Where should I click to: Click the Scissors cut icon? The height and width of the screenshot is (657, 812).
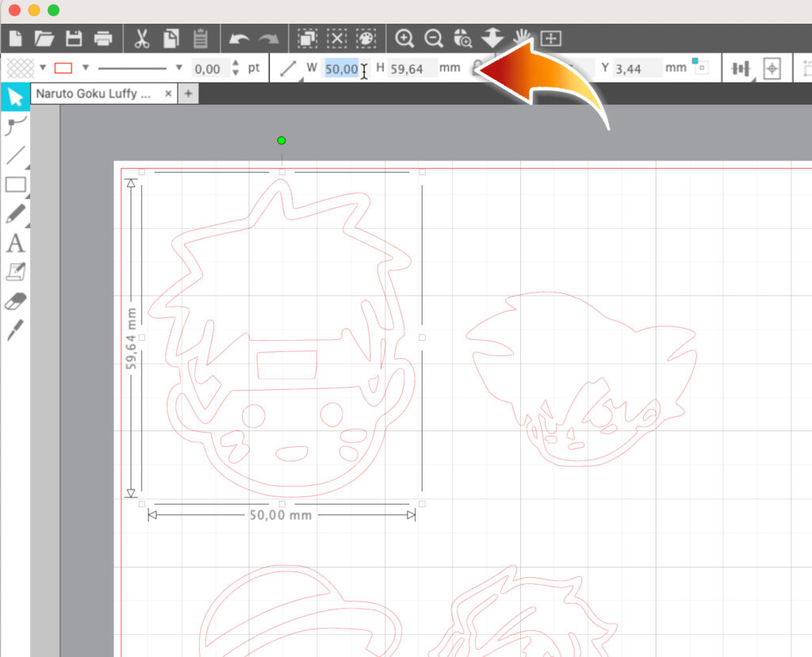point(141,38)
